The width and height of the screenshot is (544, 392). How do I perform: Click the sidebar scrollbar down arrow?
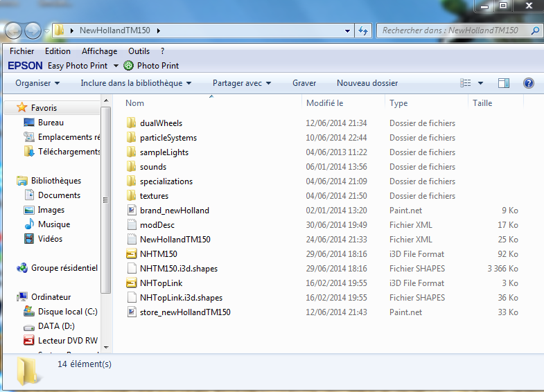(106, 347)
